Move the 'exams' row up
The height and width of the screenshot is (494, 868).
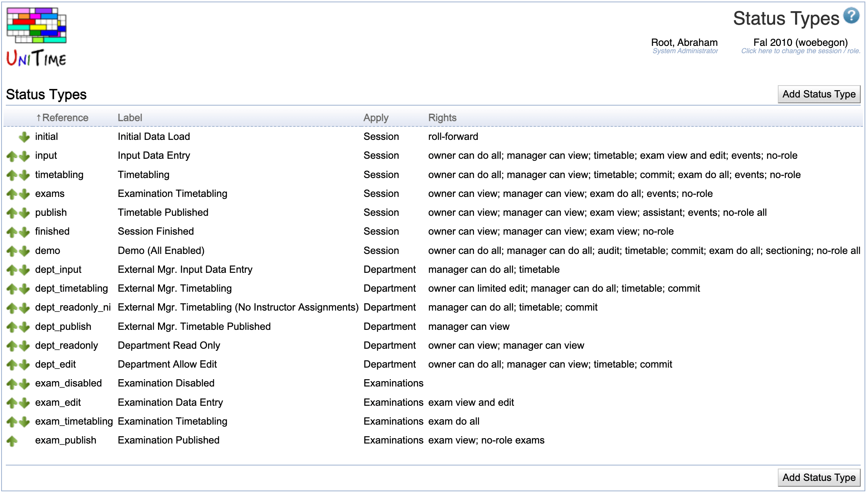(x=12, y=193)
